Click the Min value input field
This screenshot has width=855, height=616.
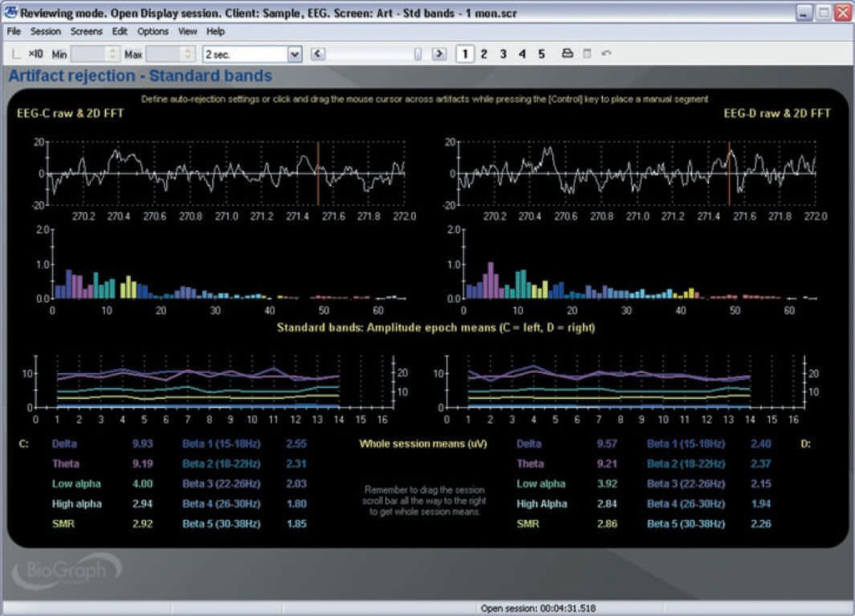pyautogui.click(x=89, y=54)
